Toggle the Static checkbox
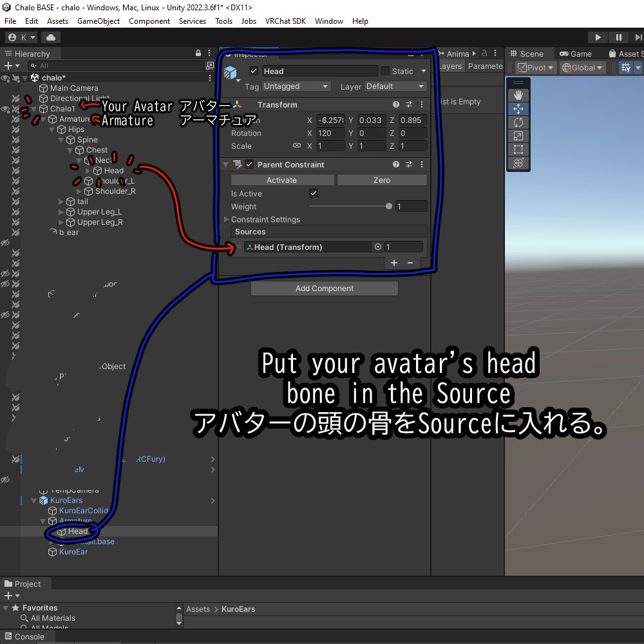 385,71
